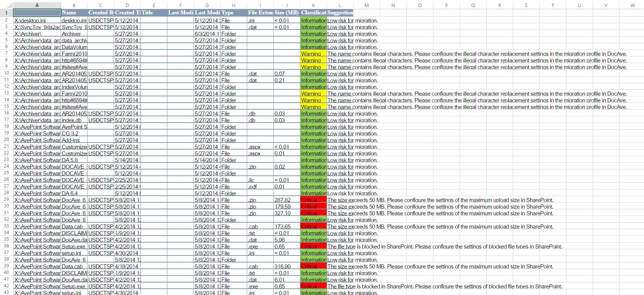Click the "desktop.ini" cell in the Name column
Viewport: 644px width, 295px height.
(74, 20)
